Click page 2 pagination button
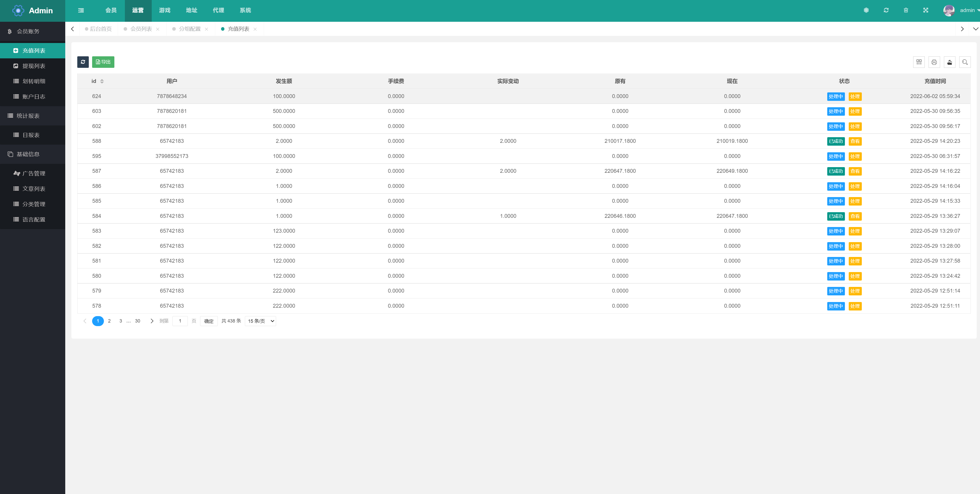Viewport: 980px width, 494px height. tap(110, 321)
